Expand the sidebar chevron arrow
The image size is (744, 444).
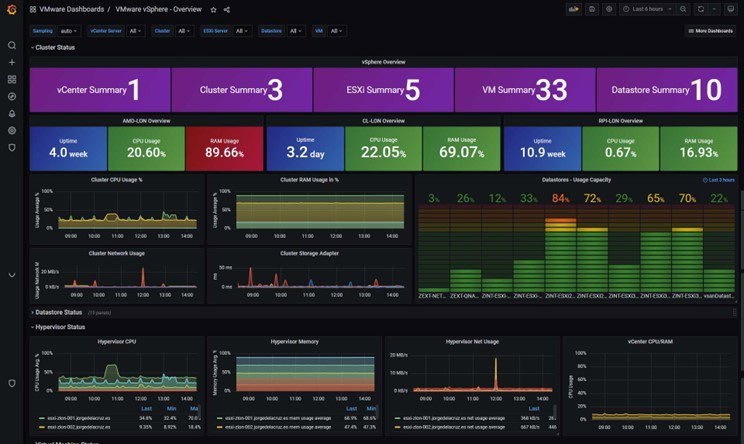click(x=12, y=275)
